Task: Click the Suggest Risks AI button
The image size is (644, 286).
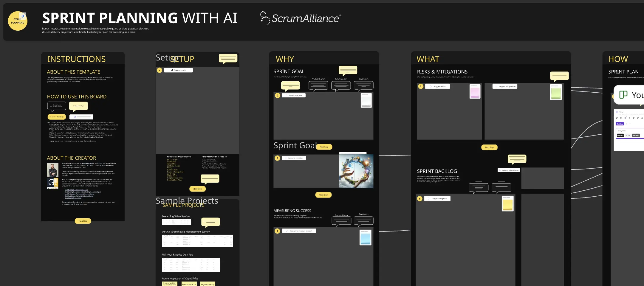Action: (x=438, y=86)
